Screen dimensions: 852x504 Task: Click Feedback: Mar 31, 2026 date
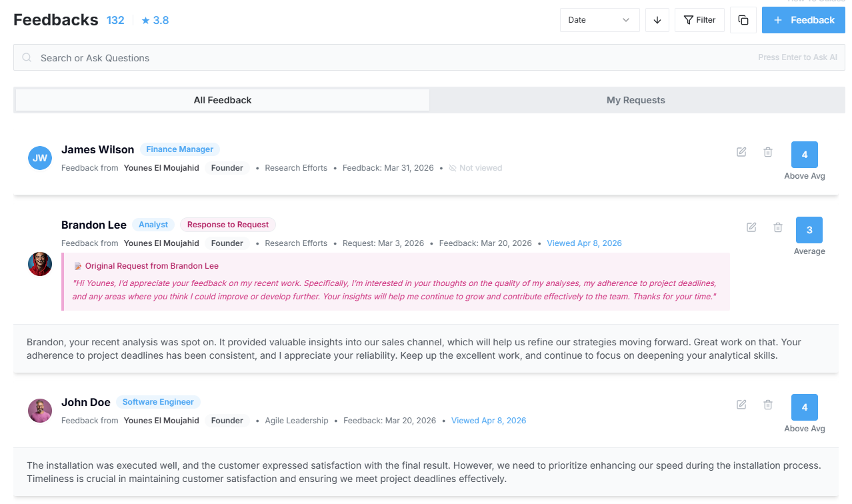pyautogui.click(x=388, y=168)
